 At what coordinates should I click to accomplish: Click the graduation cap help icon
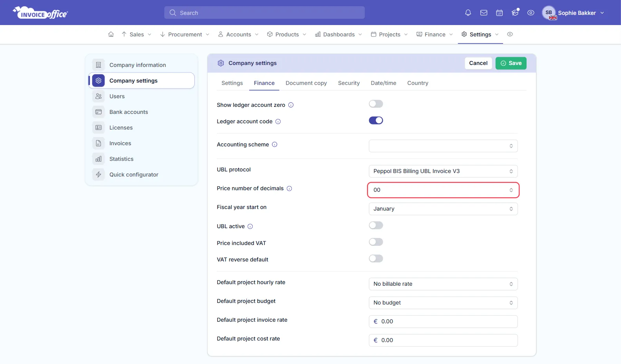coord(515,13)
